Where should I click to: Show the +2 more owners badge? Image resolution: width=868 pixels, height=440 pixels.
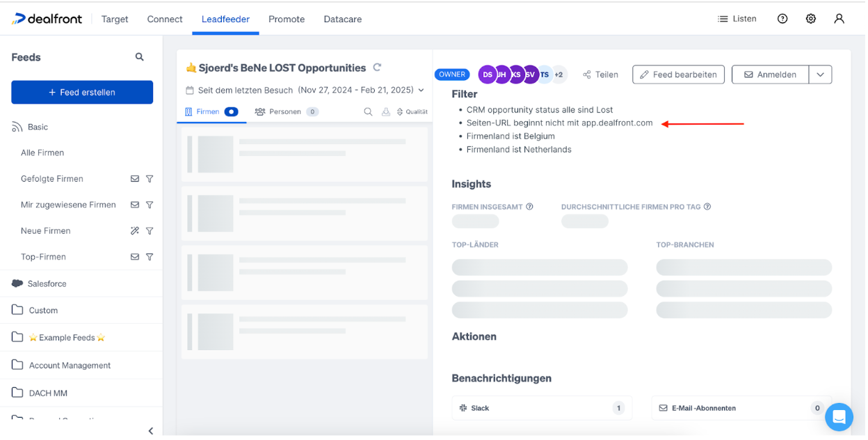coord(559,74)
